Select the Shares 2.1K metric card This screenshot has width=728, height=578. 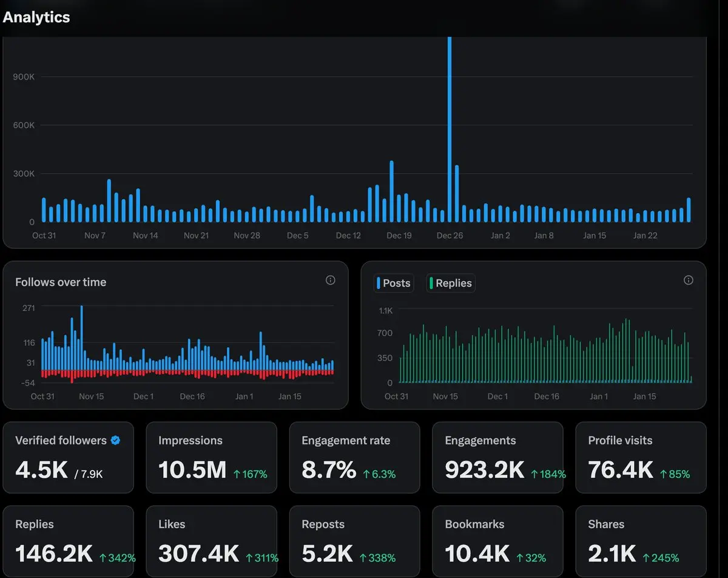pos(641,542)
